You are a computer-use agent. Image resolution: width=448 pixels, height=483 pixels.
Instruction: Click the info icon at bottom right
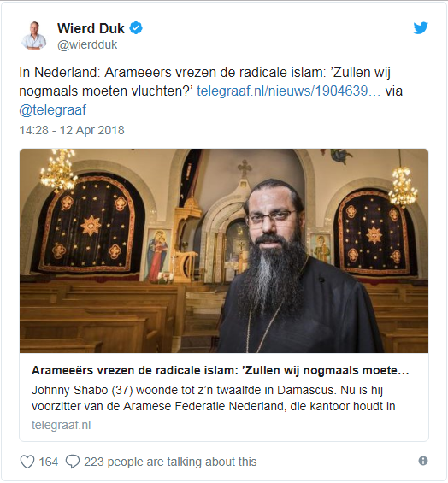423,461
